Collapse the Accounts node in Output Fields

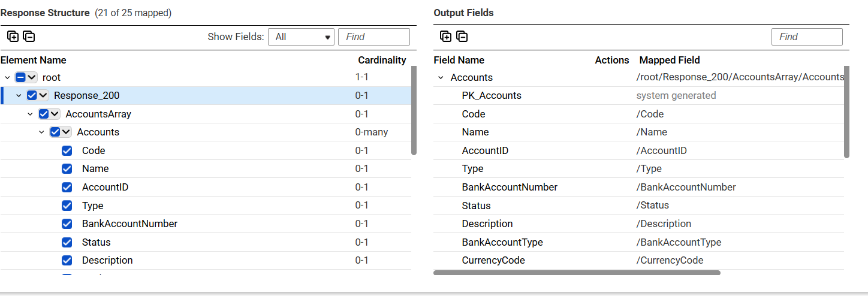pyautogui.click(x=441, y=77)
